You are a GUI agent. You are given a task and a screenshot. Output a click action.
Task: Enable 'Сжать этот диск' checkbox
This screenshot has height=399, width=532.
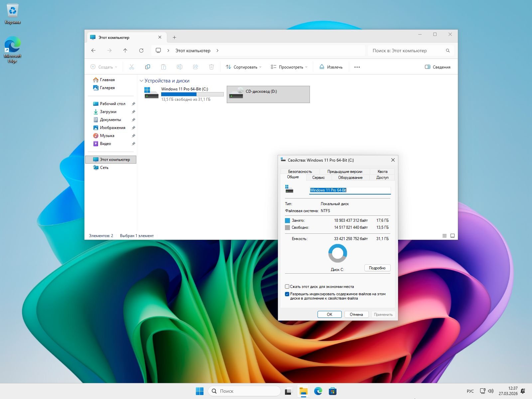click(x=287, y=286)
